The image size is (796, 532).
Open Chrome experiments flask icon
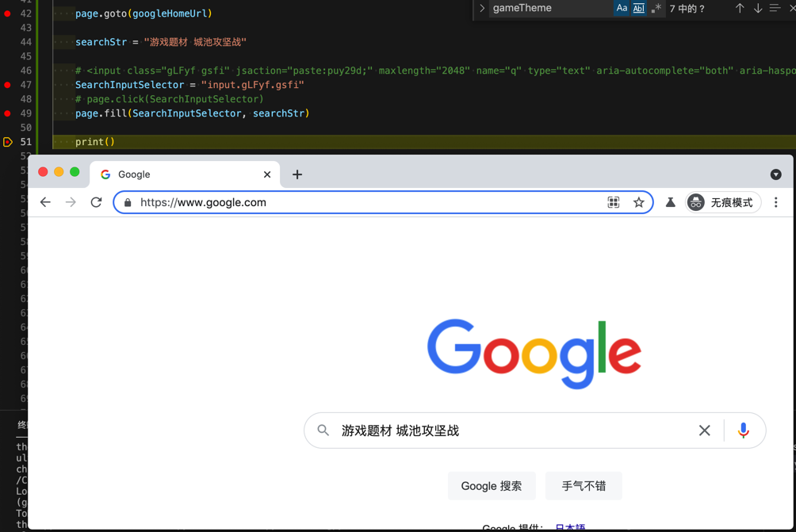coord(670,202)
